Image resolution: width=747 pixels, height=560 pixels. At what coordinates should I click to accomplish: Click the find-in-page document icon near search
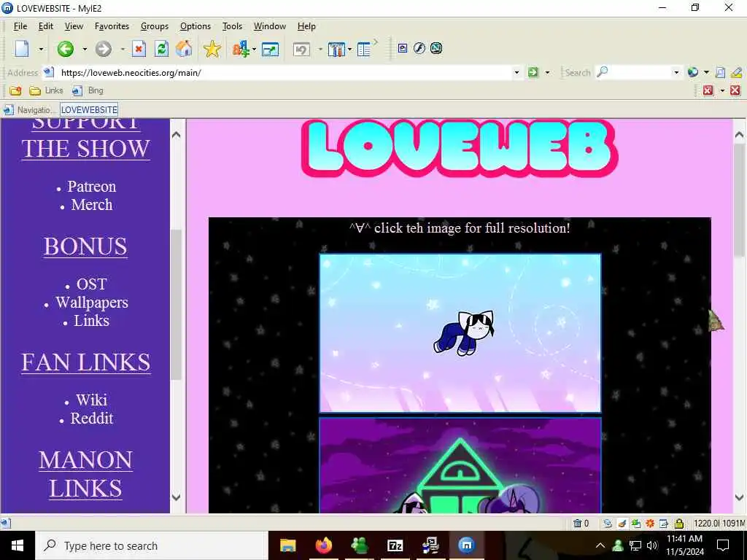point(720,72)
